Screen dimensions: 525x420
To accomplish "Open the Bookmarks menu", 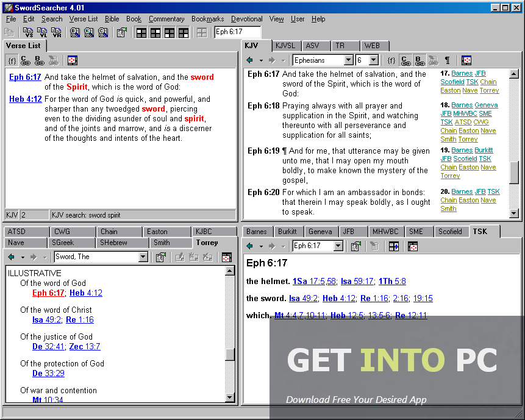I will (x=207, y=19).
